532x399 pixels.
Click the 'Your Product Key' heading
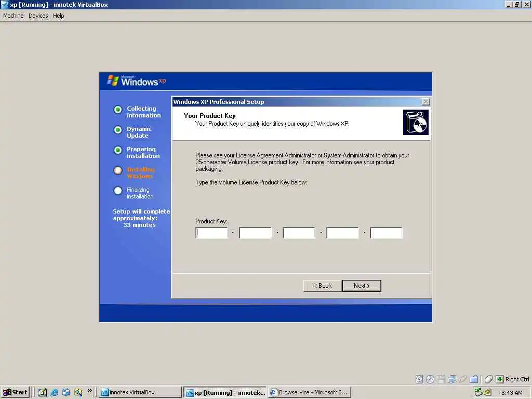210,115
